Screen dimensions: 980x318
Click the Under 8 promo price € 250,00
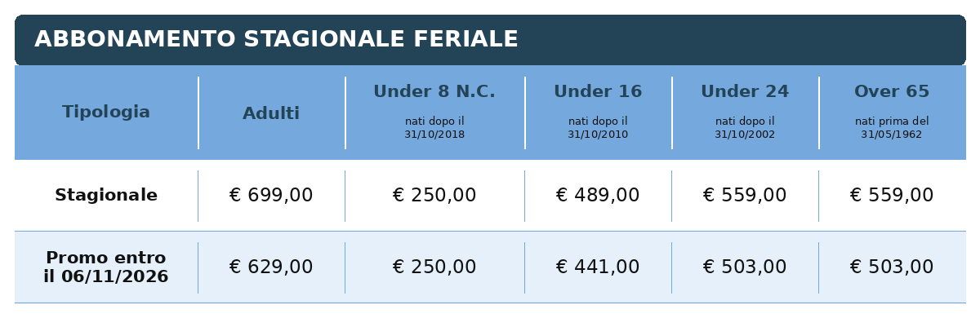tap(434, 267)
